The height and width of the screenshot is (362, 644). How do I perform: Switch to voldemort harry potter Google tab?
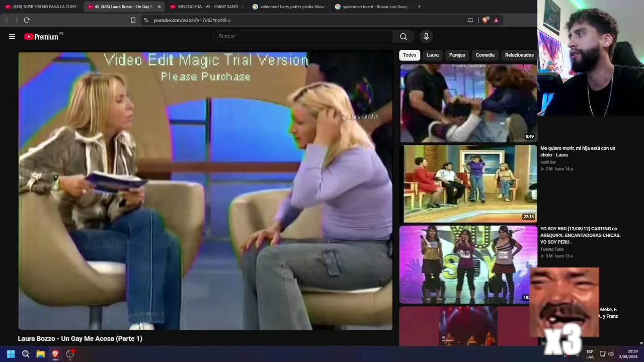[x=289, y=7]
